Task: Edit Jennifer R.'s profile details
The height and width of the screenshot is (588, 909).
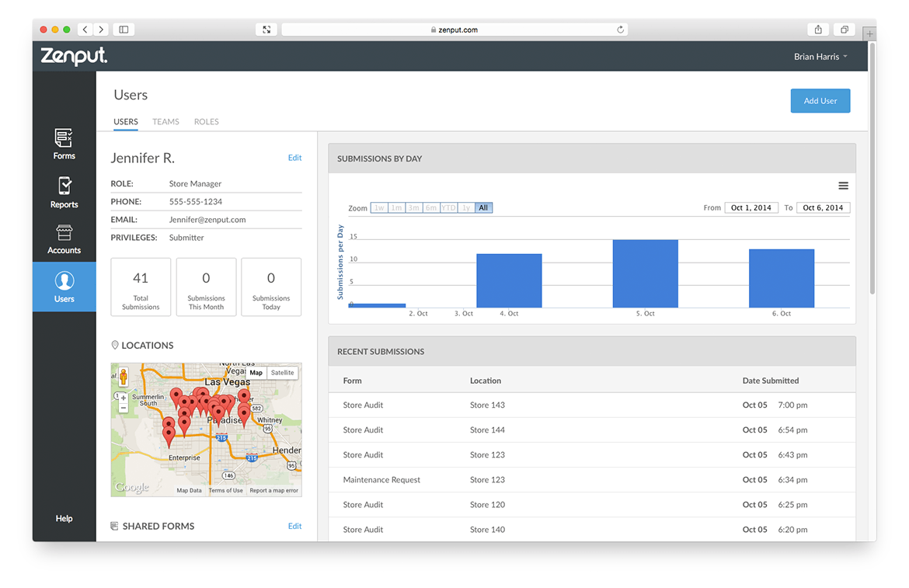Action: pos(294,158)
